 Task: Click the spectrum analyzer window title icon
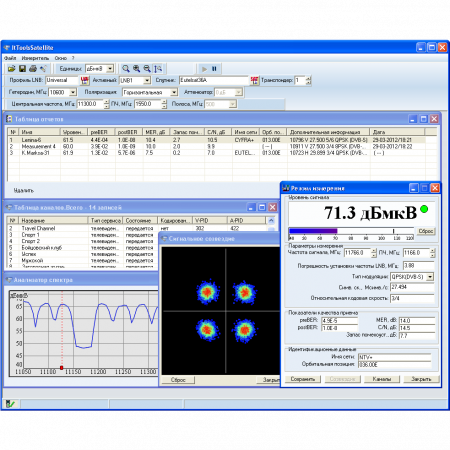[x=9, y=280]
